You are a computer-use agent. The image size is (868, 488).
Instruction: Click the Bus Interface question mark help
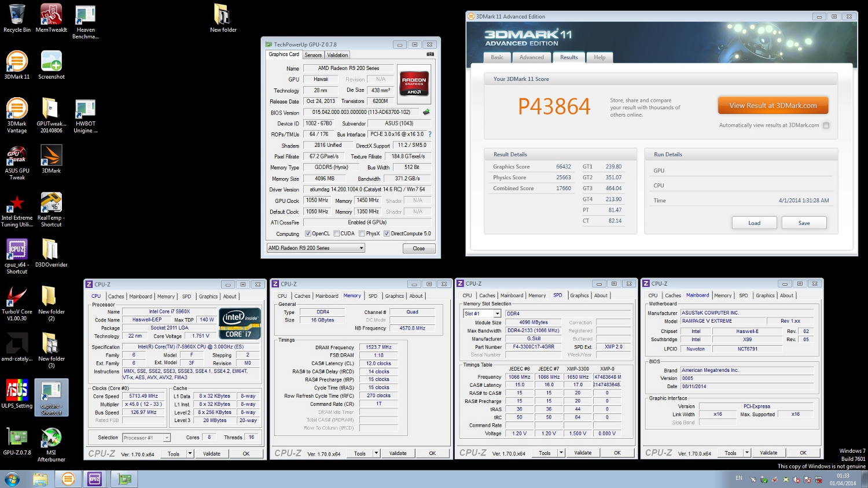point(429,134)
